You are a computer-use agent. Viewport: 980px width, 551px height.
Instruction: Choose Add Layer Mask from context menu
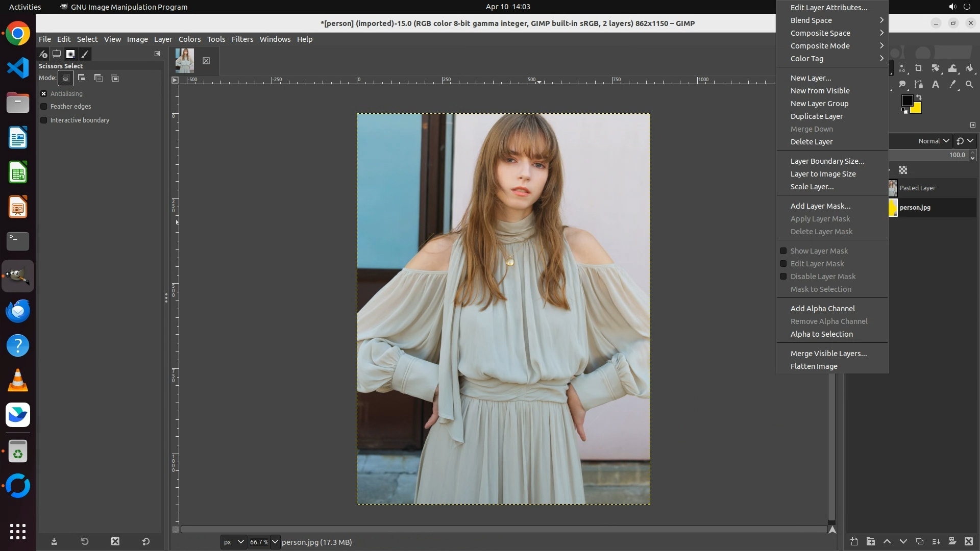pyautogui.click(x=820, y=206)
